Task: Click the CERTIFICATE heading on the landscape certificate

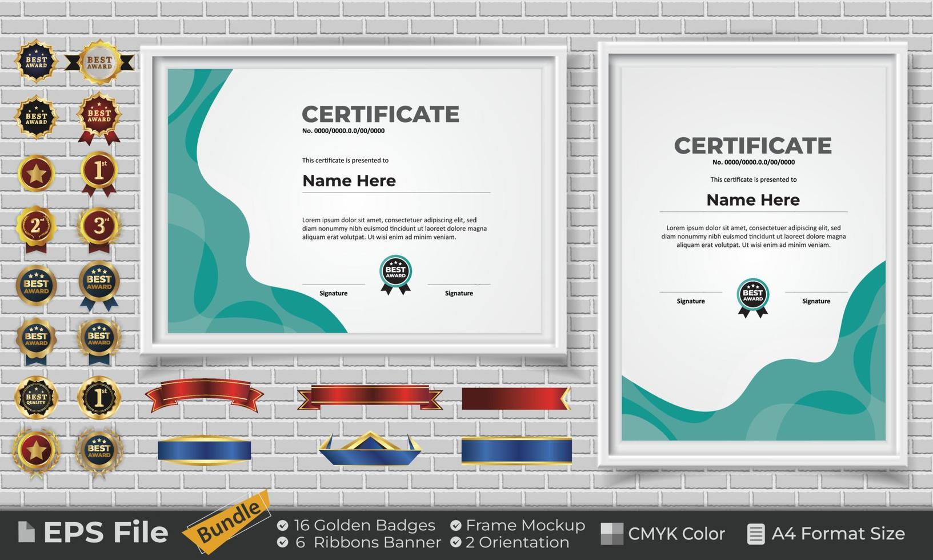Action: click(381, 114)
